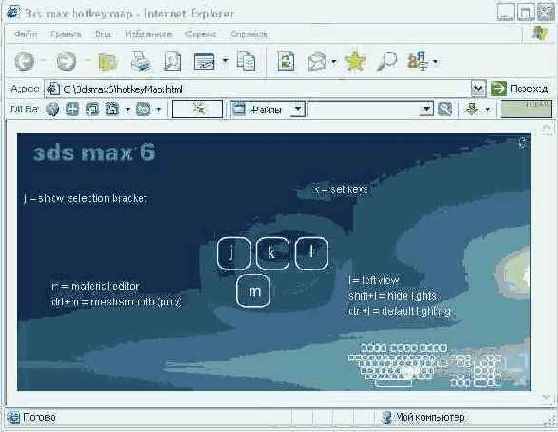Open the Избранное menu
558x432 pixels.
pyautogui.click(x=148, y=35)
